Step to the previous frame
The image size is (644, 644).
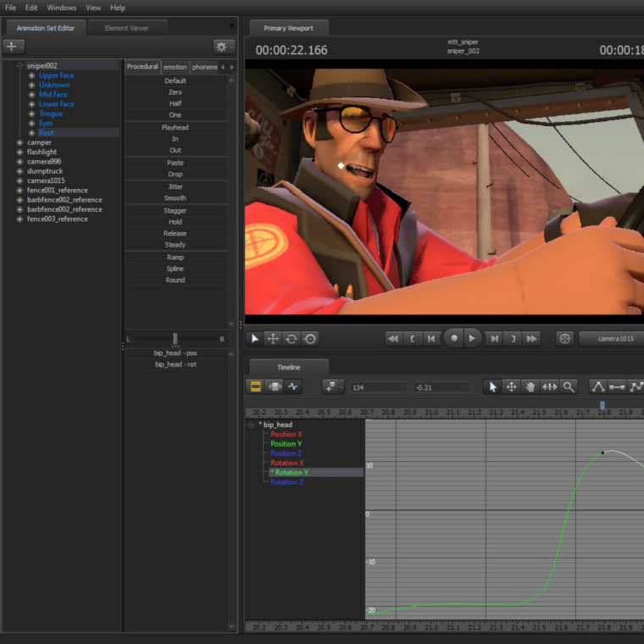tap(431, 339)
